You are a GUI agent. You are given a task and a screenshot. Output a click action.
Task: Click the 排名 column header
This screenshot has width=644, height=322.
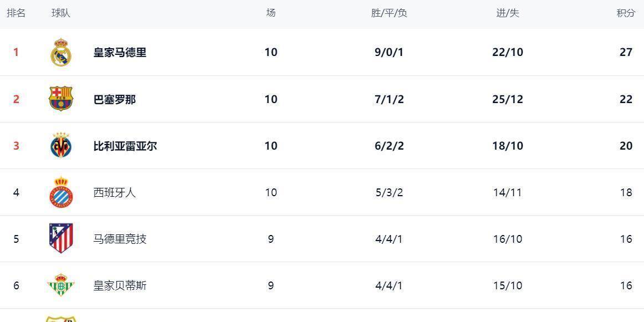click(16, 13)
